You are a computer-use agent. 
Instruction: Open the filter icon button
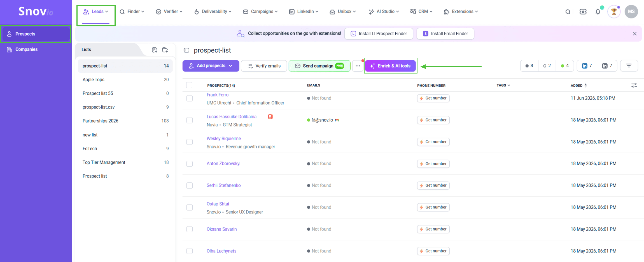629,66
